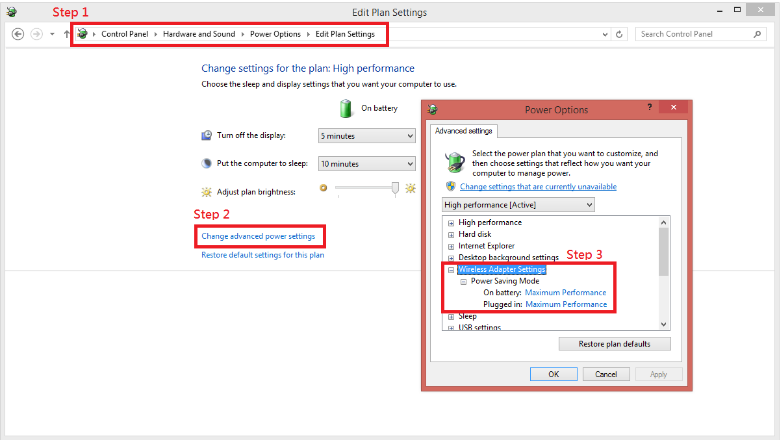This screenshot has height=440, width=782.
Task: Click the green battery icon
Action: 346,108
